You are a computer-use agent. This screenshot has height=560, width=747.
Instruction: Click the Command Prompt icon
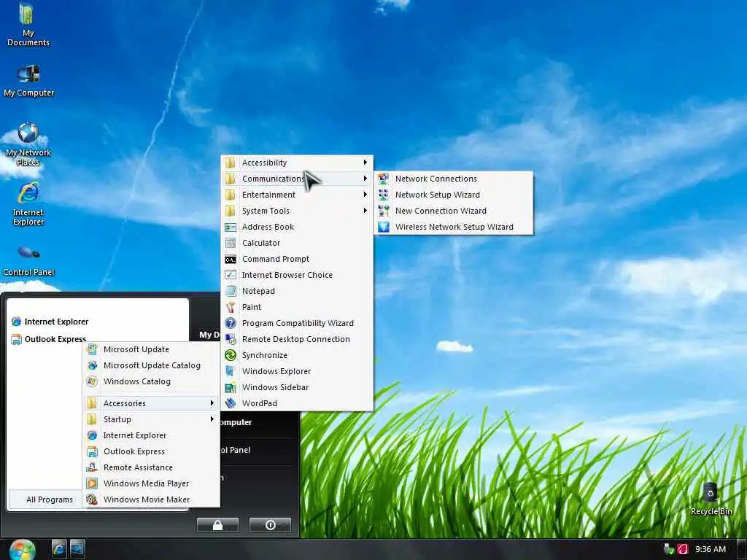point(230,259)
